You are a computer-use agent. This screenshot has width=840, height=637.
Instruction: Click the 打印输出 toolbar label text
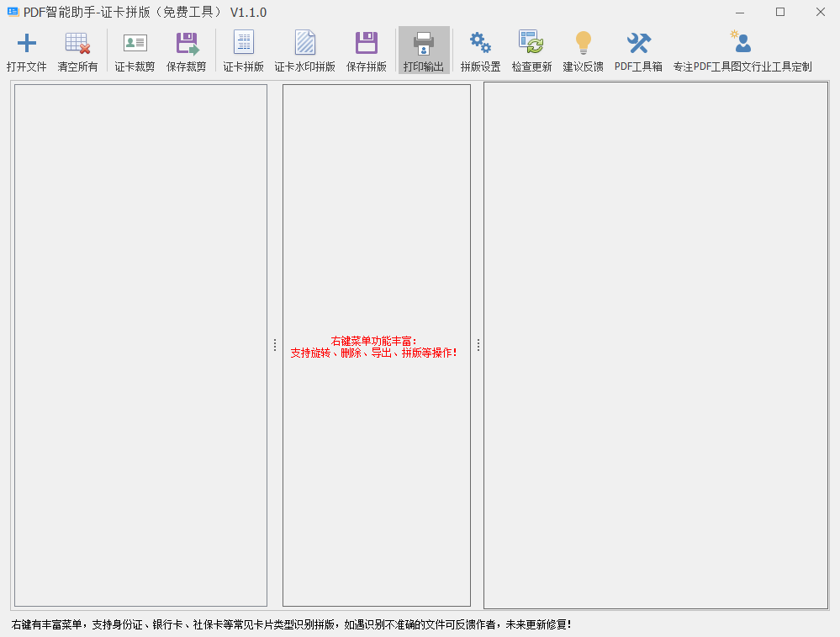(424, 66)
